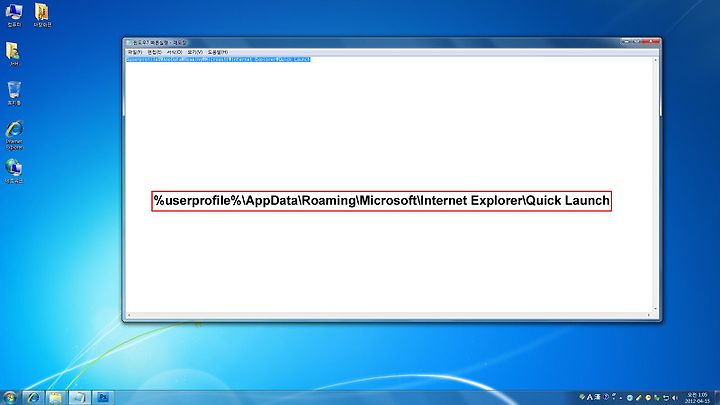Open the View (보기) menu in Notepad
Screen dimensions: 720x405
pyautogui.click(x=195, y=52)
